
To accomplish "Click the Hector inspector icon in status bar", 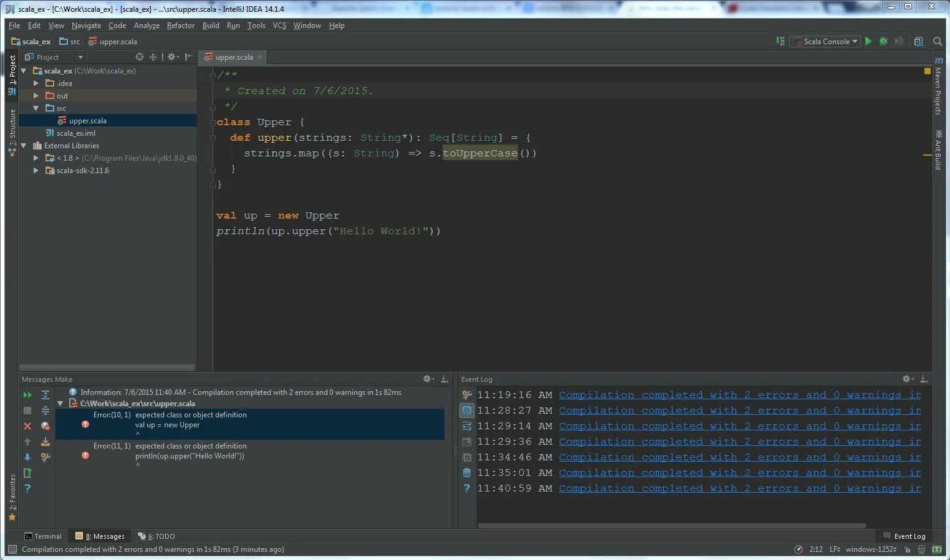I will tap(921, 549).
